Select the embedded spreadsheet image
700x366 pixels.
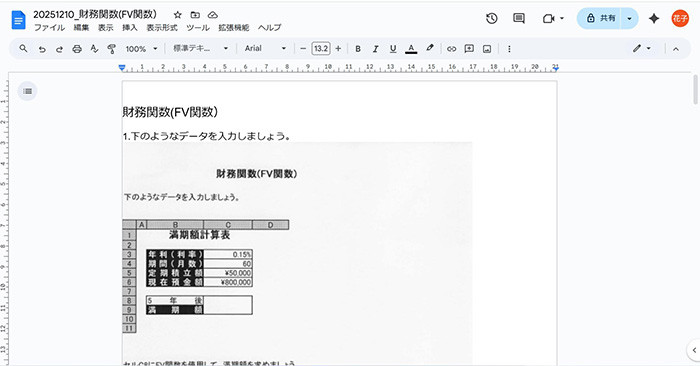click(x=297, y=254)
